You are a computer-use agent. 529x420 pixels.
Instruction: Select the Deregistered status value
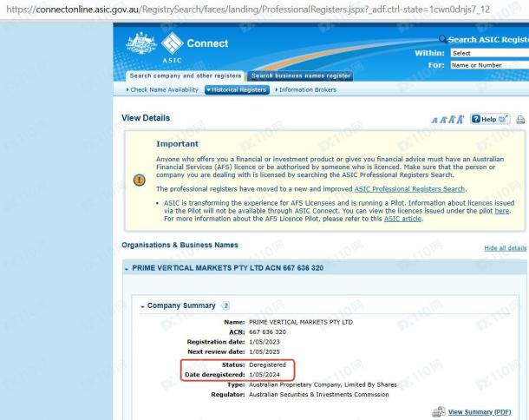click(x=268, y=365)
